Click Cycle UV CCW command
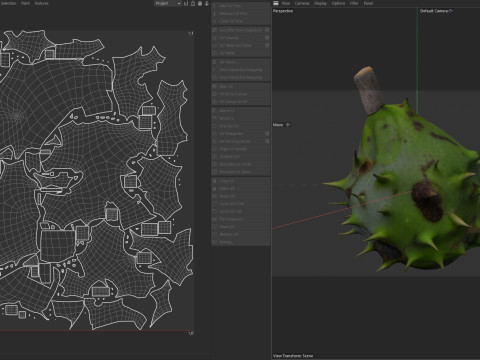The height and width of the screenshot is (360, 480). coord(240,204)
